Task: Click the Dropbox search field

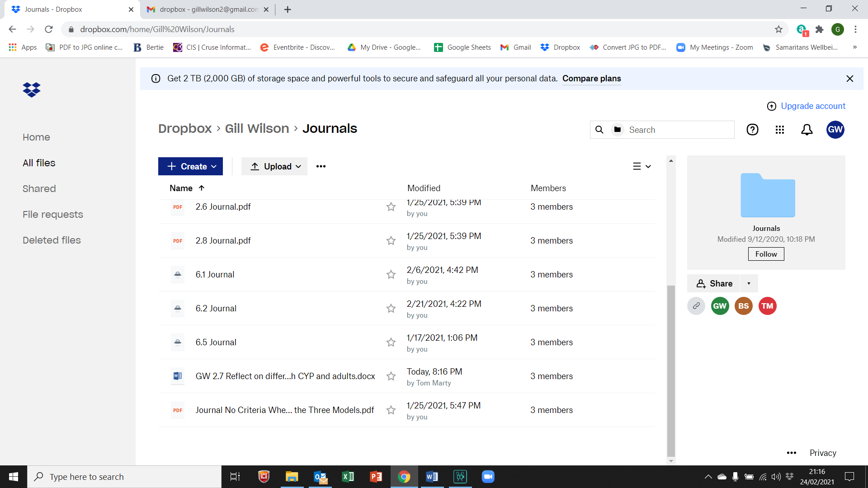Action: [x=678, y=130]
